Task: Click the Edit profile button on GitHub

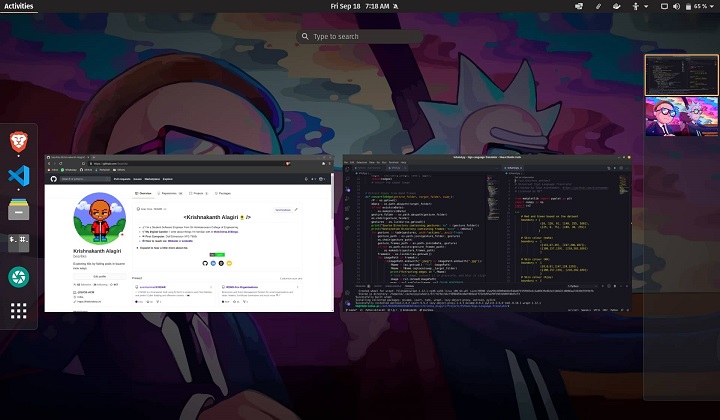Action: (x=100, y=276)
